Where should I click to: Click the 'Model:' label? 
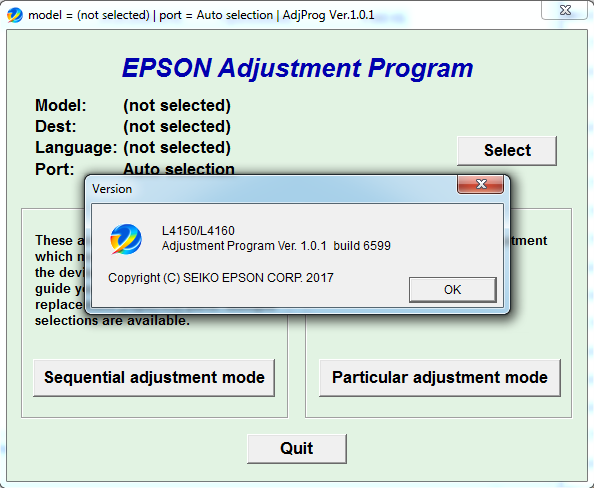61,105
